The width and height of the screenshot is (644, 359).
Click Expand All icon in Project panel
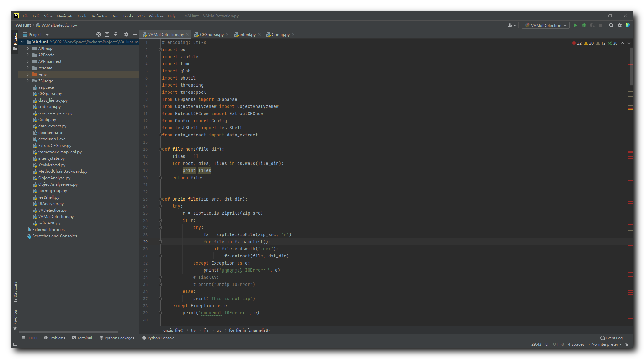click(x=107, y=34)
